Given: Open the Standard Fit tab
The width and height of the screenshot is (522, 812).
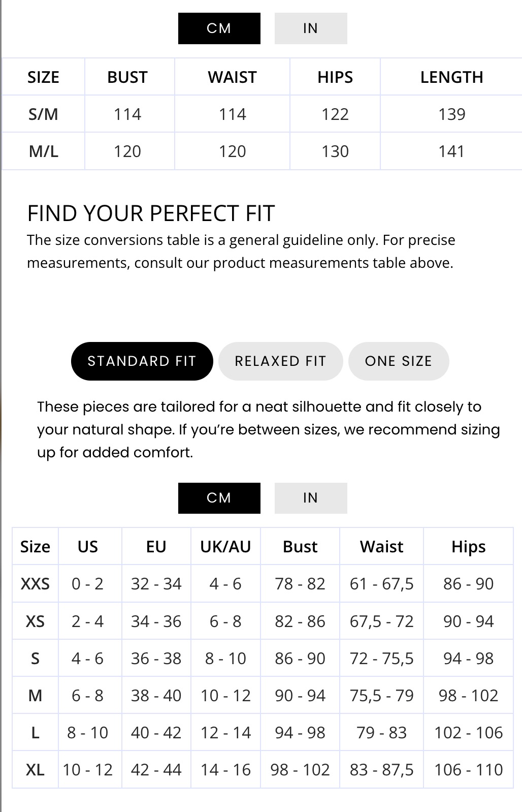Looking at the screenshot, I should click(142, 361).
